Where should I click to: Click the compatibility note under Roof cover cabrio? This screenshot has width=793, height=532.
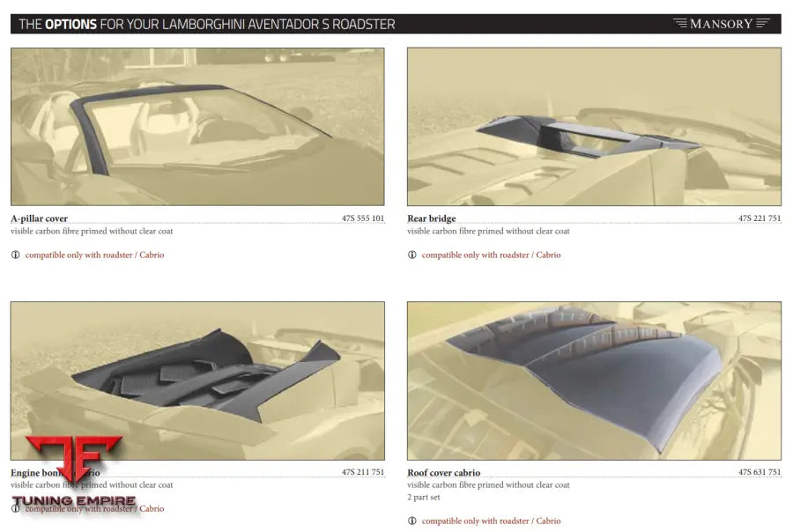pyautogui.click(x=491, y=521)
